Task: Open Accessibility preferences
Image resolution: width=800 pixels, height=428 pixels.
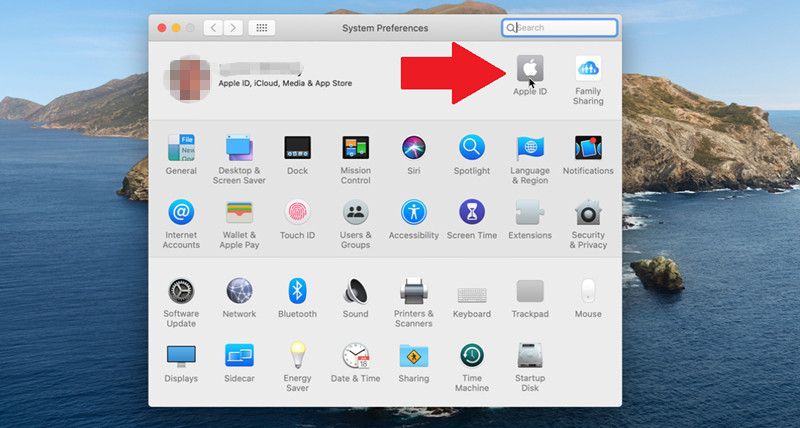Action: (414, 212)
